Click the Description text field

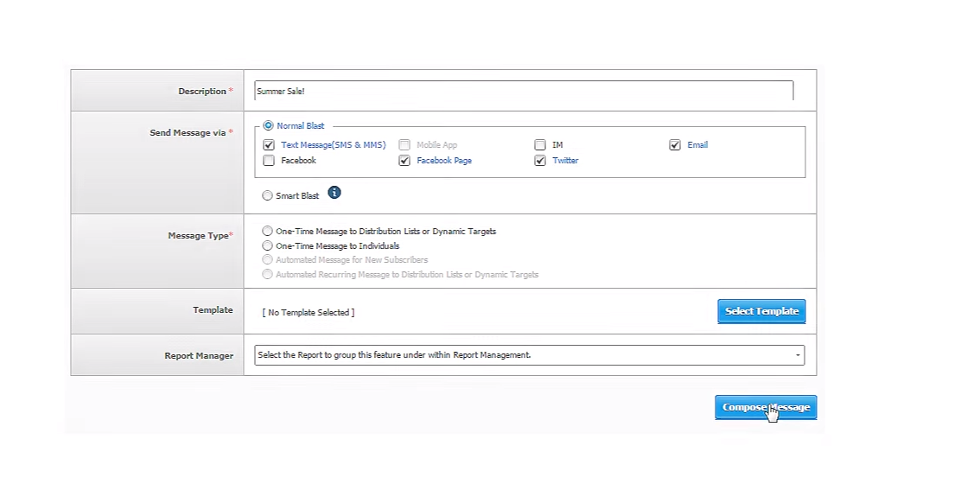tap(524, 91)
